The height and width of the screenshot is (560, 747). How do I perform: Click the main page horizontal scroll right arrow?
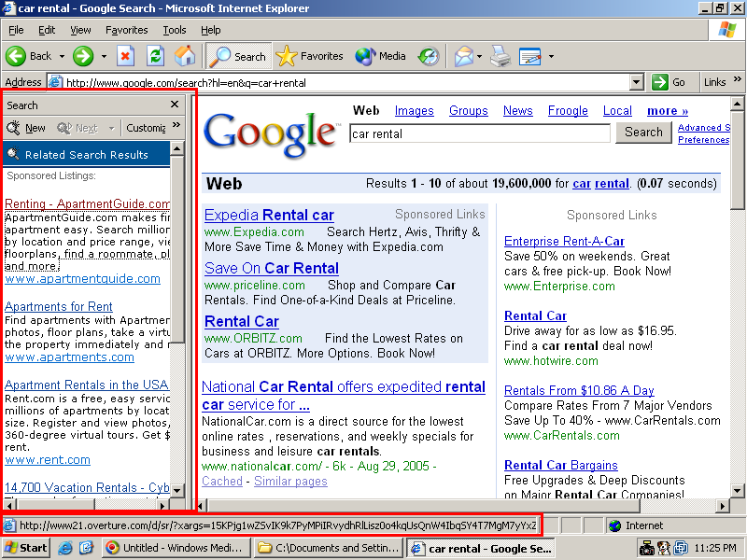point(723,506)
